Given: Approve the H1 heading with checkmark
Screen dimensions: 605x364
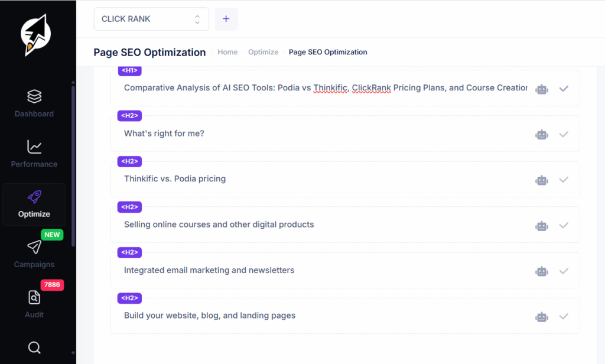Looking at the screenshot, I should coord(564,89).
